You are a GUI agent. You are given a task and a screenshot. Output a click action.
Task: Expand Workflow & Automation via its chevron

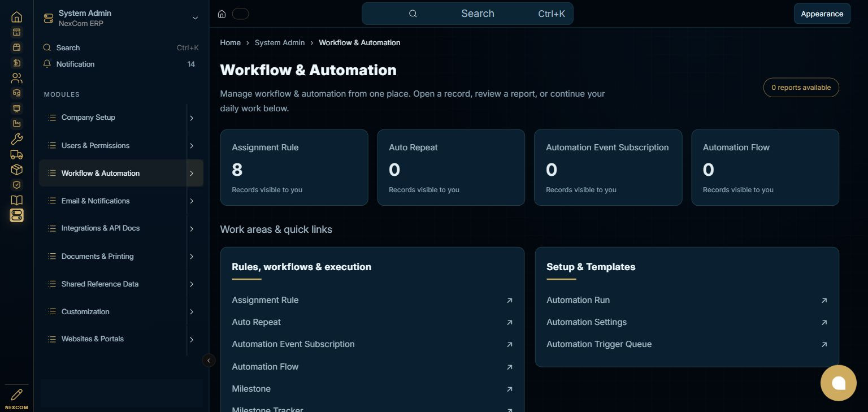pyautogui.click(x=192, y=174)
